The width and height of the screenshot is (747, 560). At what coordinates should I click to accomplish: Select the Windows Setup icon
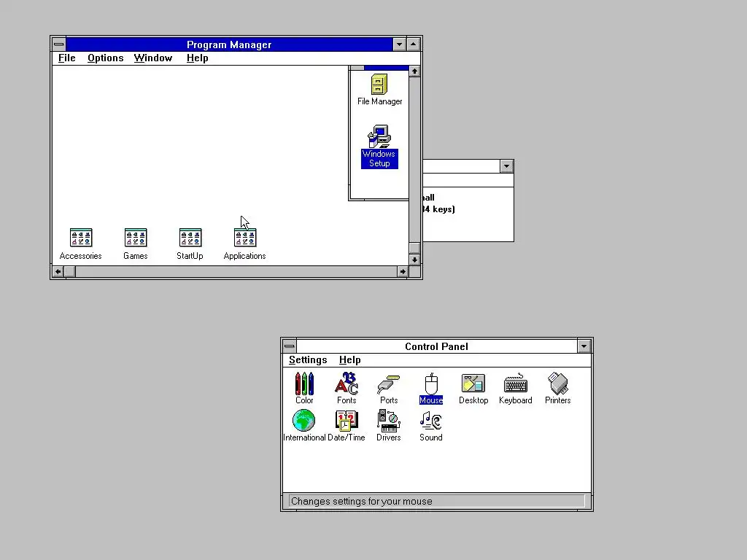pos(379,147)
